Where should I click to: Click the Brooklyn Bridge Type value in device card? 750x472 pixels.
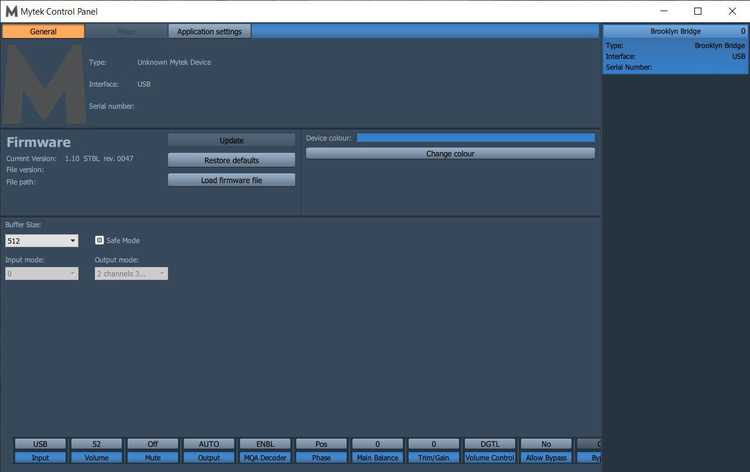tap(719, 45)
